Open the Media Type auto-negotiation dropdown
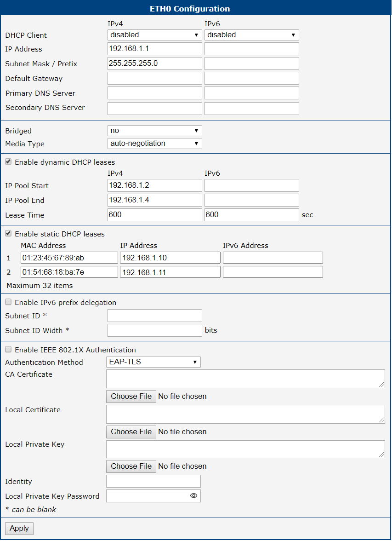The width and height of the screenshot is (392, 541). tap(155, 143)
